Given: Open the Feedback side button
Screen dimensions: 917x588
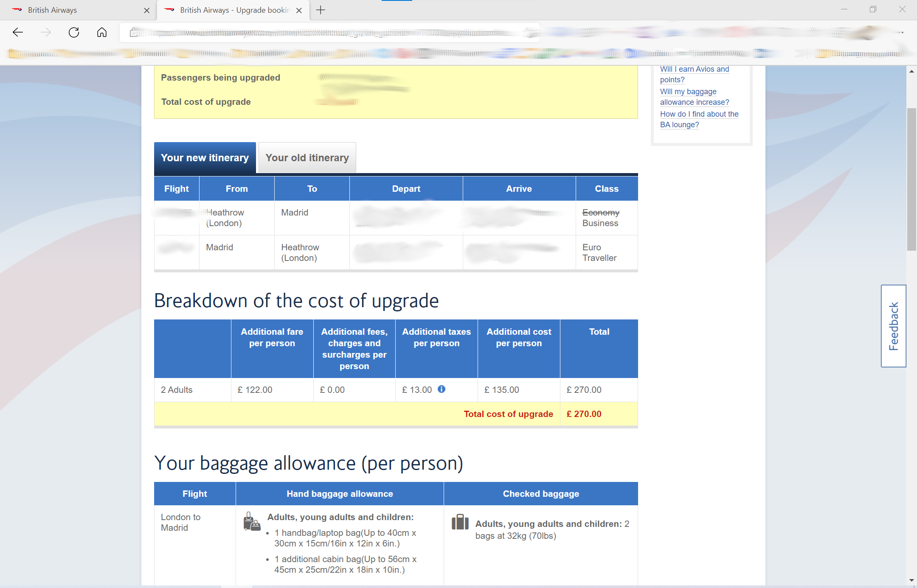Looking at the screenshot, I should [x=894, y=326].
